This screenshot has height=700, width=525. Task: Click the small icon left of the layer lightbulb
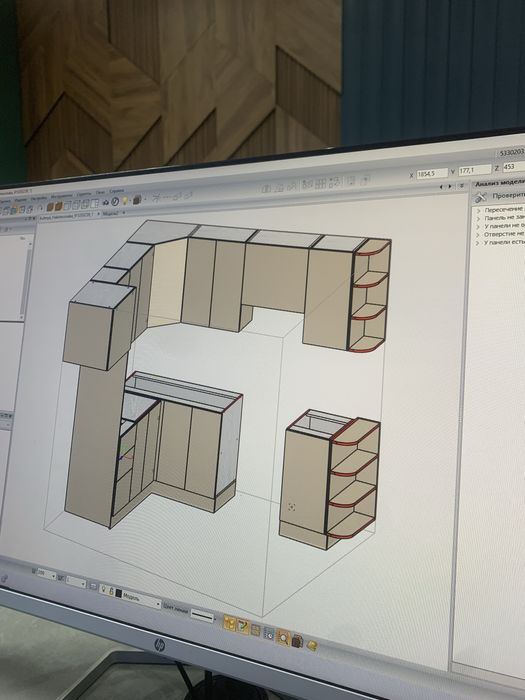point(93,586)
